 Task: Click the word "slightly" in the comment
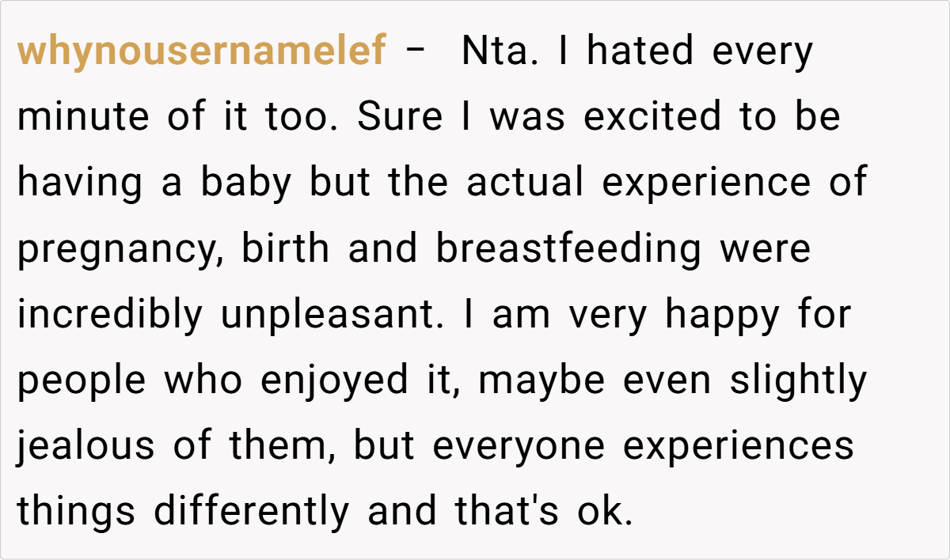point(798,381)
